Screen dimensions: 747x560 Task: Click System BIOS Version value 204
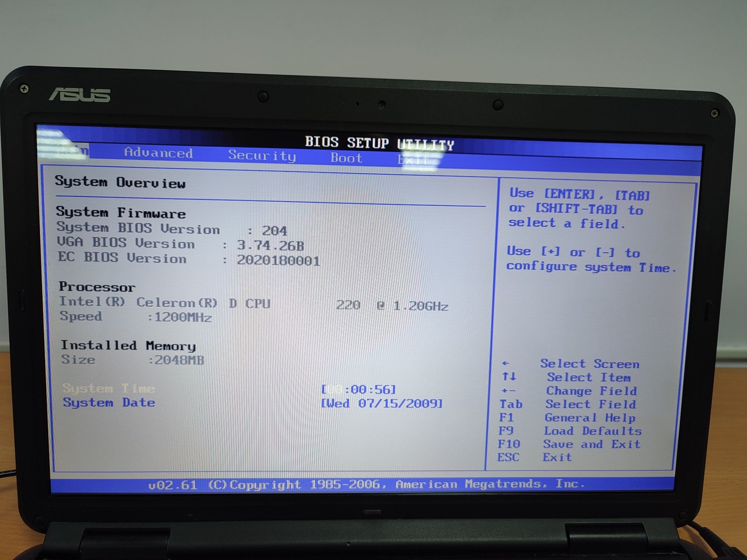(x=275, y=231)
